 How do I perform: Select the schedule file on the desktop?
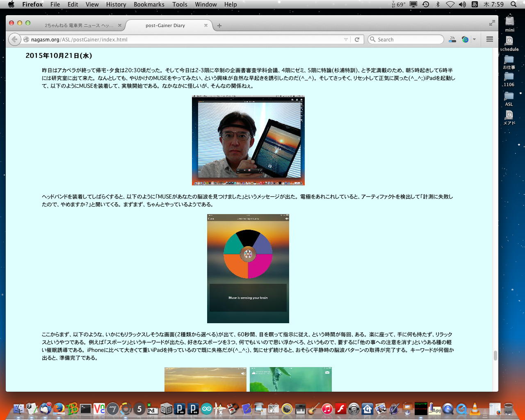click(x=509, y=43)
